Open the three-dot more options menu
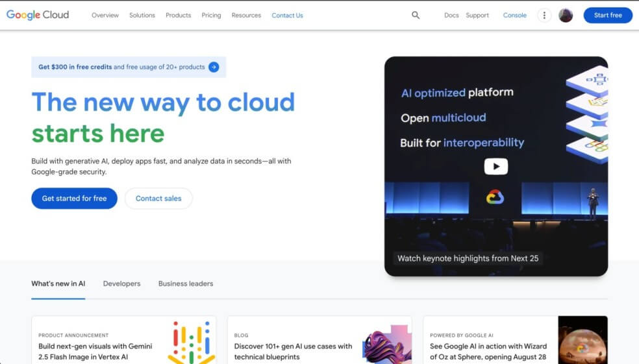The height and width of the screenshot is (364, 639). click(x=544, y=15)
